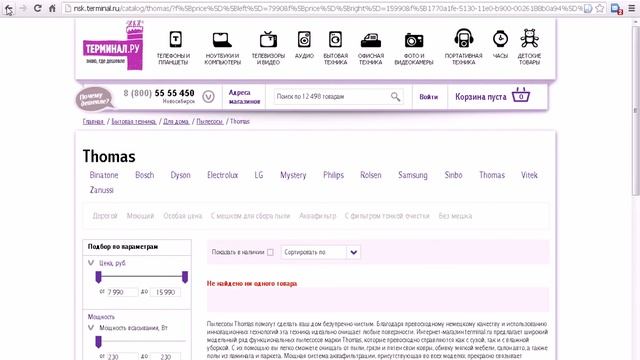Apply the 'Без мешка' quick filter

click(x=455, y=216)
